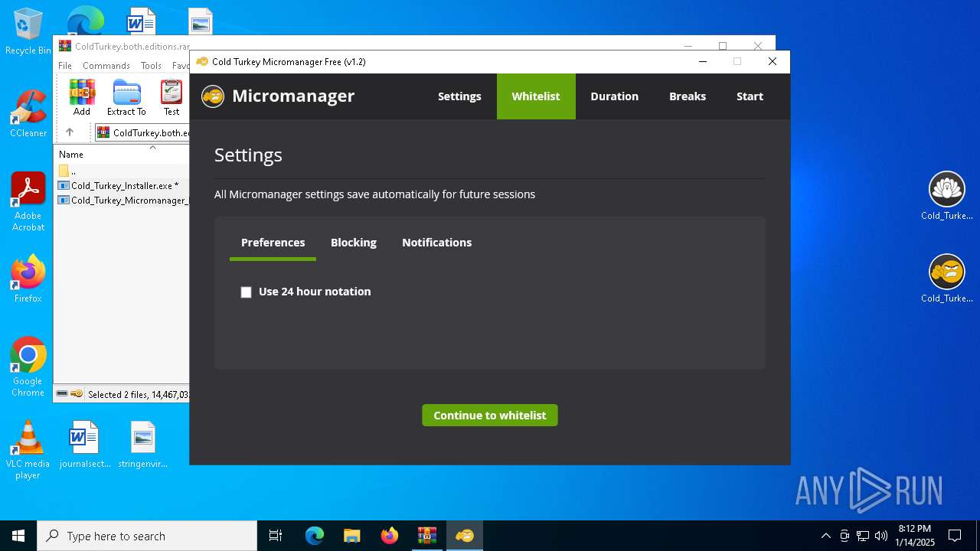This screenshot has height=551, width=980.
Task: Open VLC media player desktop shortcut
Action: click(x=28, y=450)
